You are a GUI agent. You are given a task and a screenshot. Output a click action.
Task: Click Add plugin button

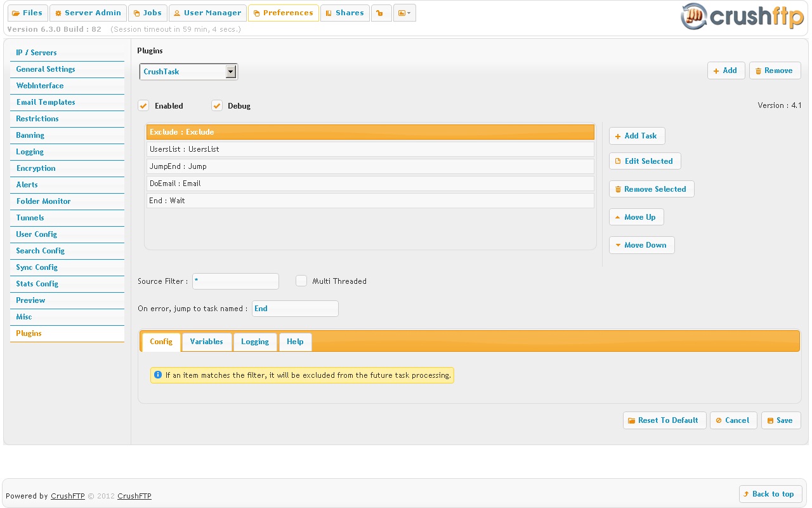click(726, 70)
